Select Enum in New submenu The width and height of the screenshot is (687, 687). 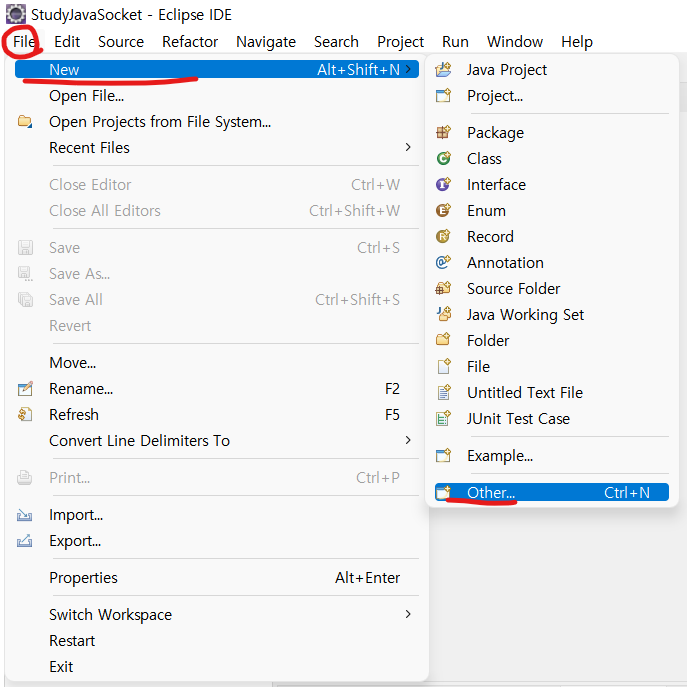click(x=552, y=210)
